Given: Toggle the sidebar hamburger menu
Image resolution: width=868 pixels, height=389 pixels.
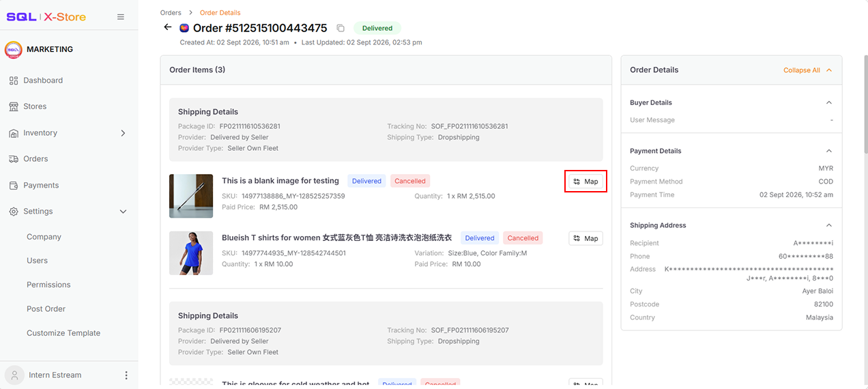Looking at the screenshot, I should (121, 17).
